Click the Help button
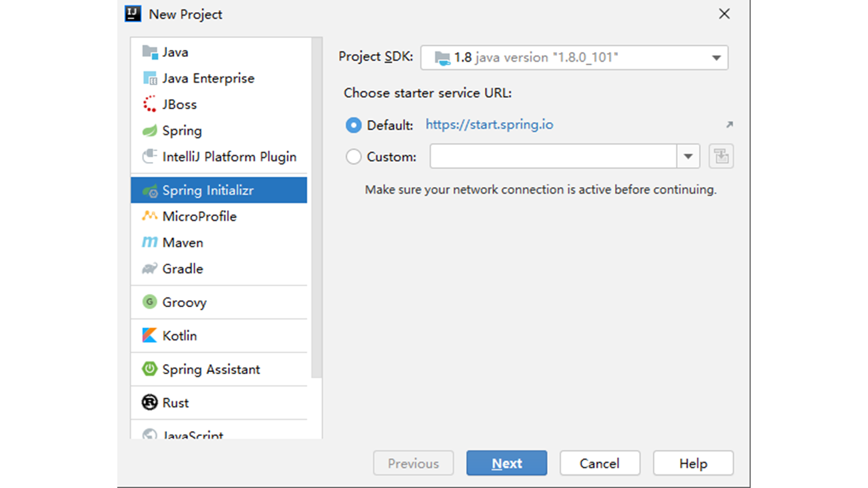The width and height of the screenshot is (868, 488). [693, 464]
